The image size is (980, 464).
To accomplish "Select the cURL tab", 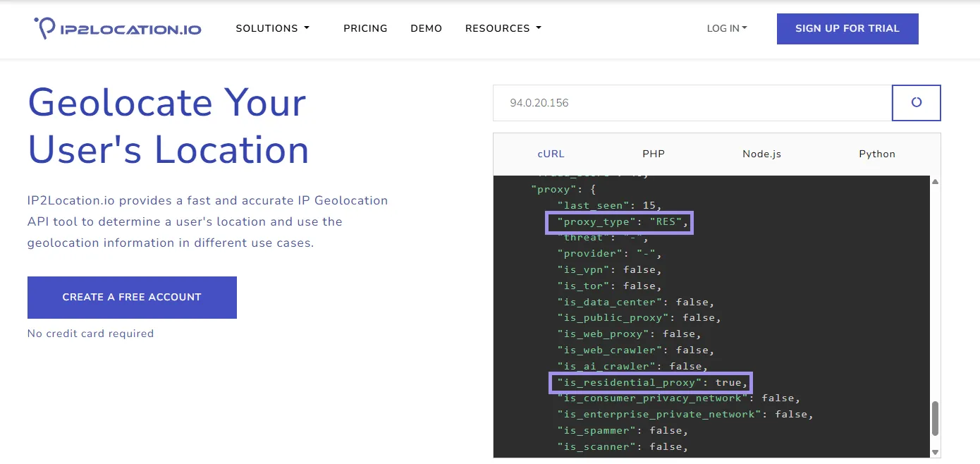I will click(551, 154).
